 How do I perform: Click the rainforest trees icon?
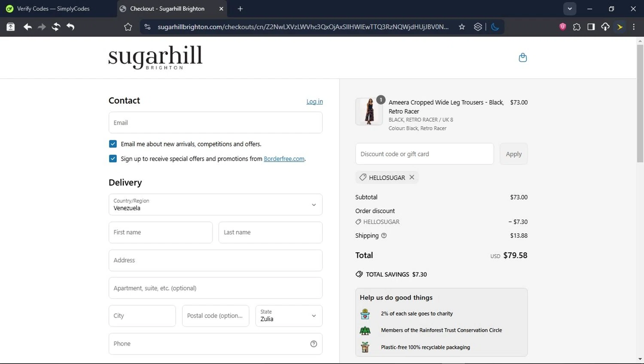365,330
